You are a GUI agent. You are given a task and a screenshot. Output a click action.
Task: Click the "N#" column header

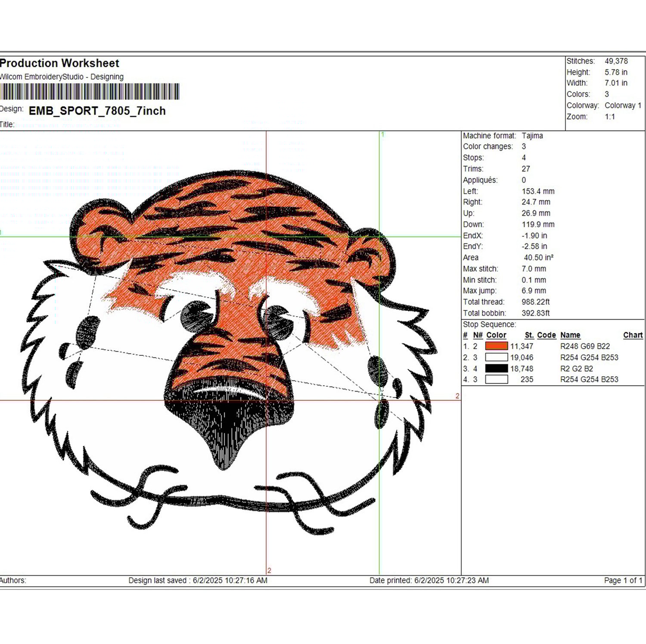pos(478,335)
